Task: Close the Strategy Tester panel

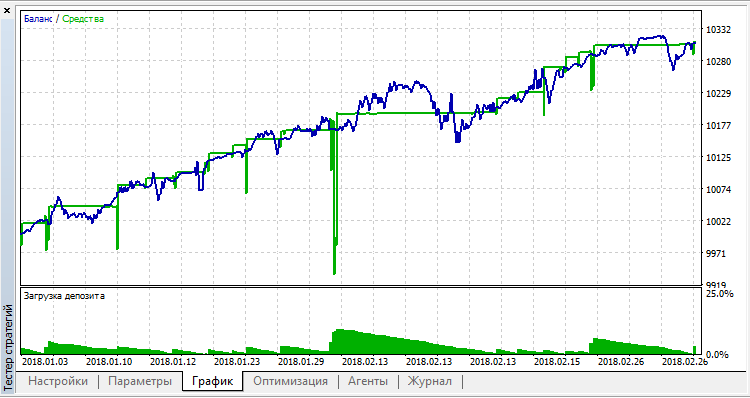Action: (7, 10)
